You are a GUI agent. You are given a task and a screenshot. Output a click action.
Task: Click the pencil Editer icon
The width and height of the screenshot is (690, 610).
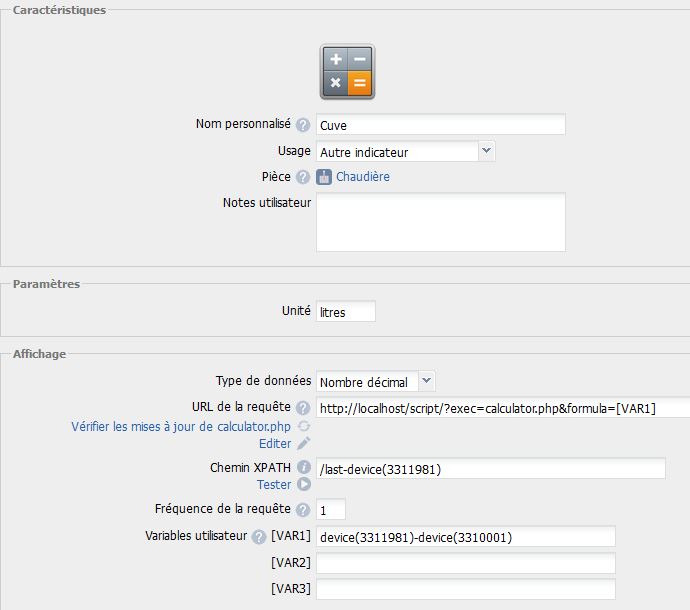point(304,443)
